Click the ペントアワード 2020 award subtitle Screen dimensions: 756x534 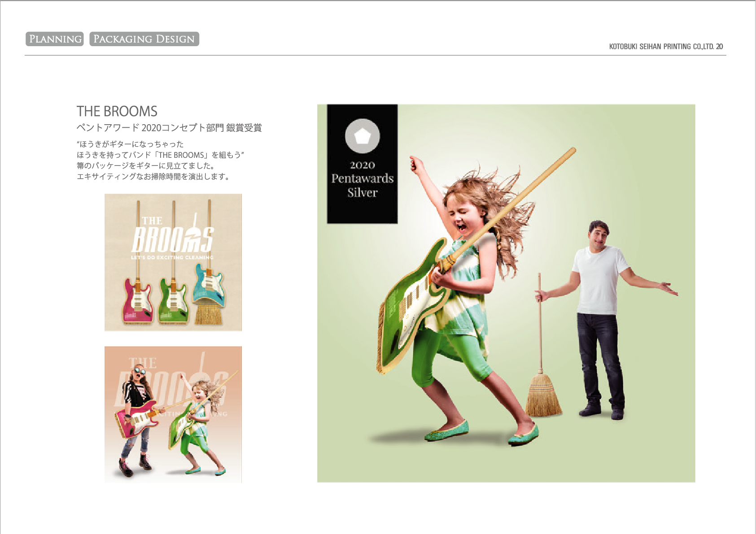point(169,128)
